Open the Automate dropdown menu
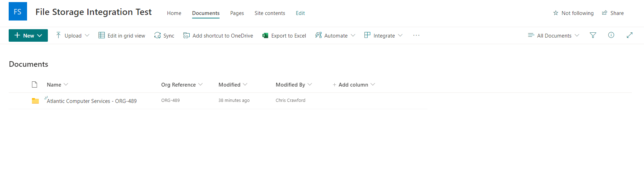 tap(335, 35)
